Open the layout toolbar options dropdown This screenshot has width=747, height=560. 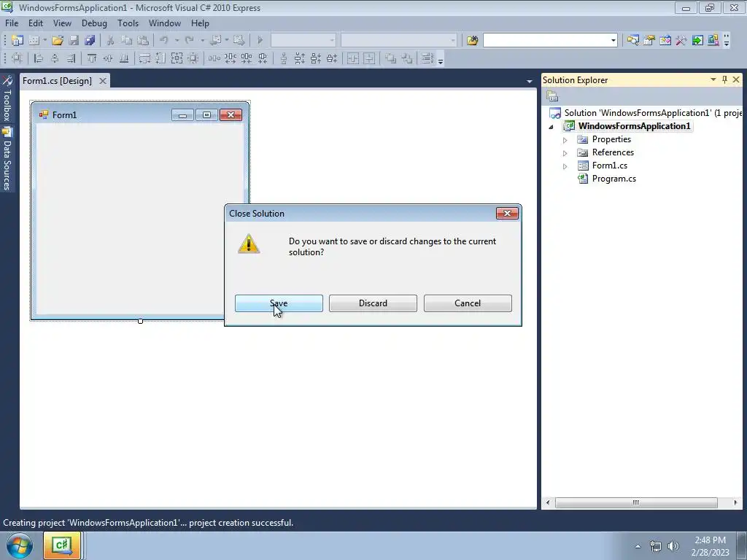(441, 59)
